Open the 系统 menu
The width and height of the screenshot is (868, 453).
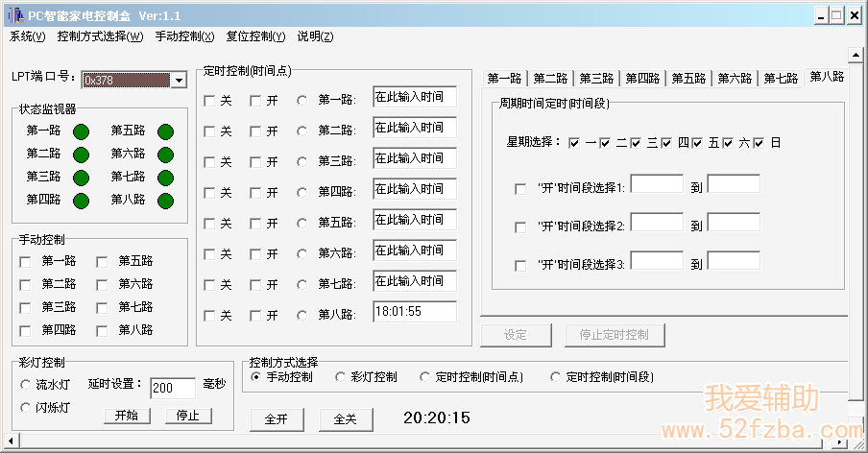tap(27, 36)
